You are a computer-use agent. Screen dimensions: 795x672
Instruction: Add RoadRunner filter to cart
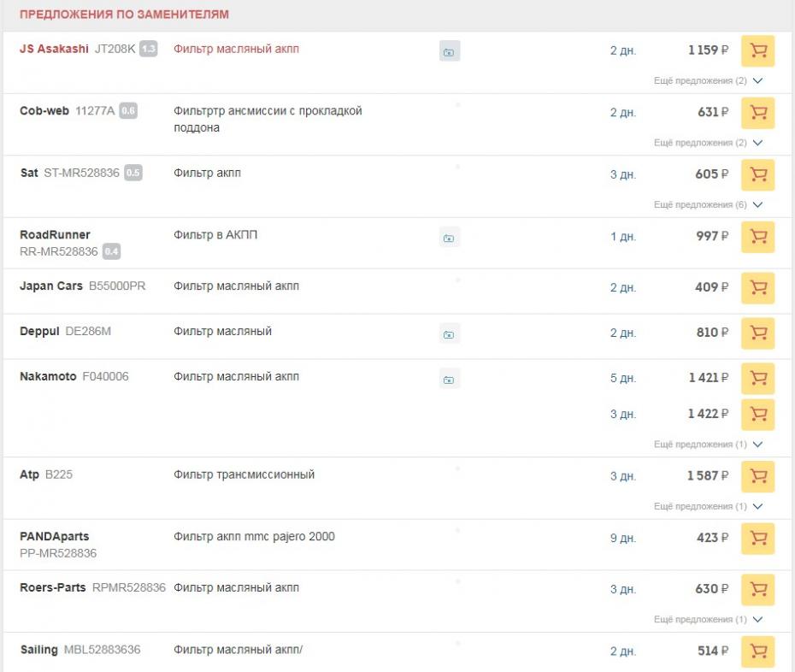[757, 237]
